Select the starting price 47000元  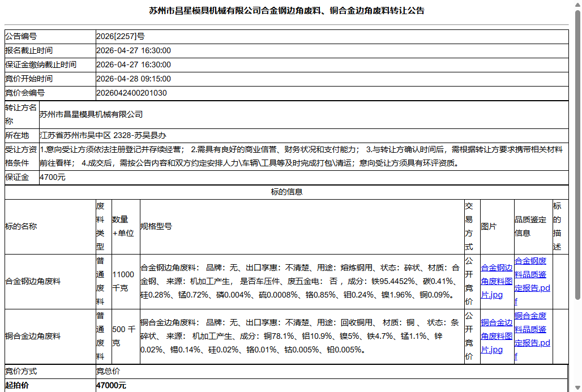click(112, 385)
